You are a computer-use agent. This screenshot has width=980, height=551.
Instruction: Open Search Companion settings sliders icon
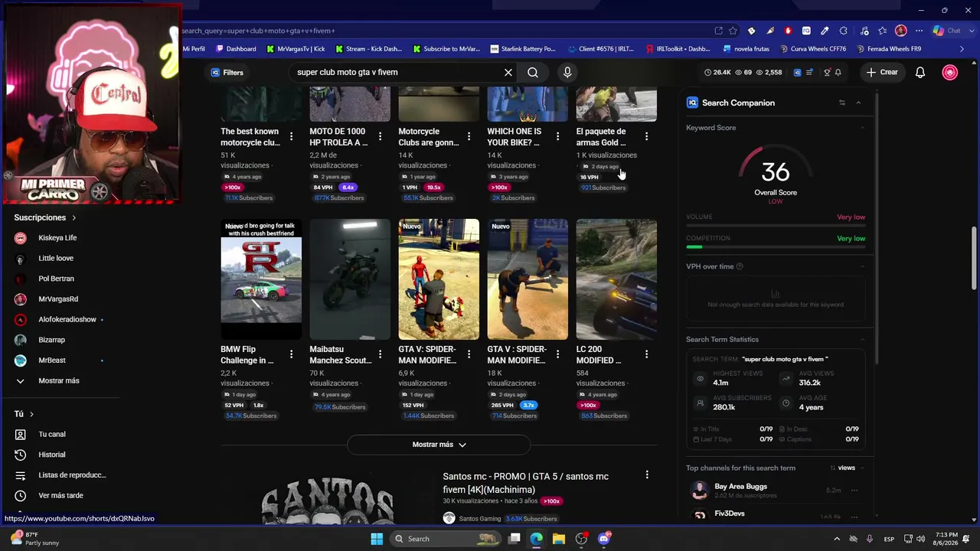[x=842, y=103]
